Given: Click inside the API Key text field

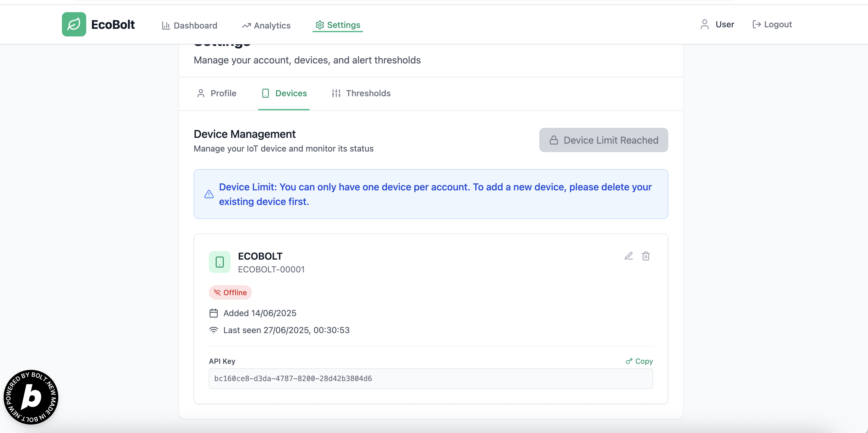Looking at the screenshot, I should (x=430, y=378).
